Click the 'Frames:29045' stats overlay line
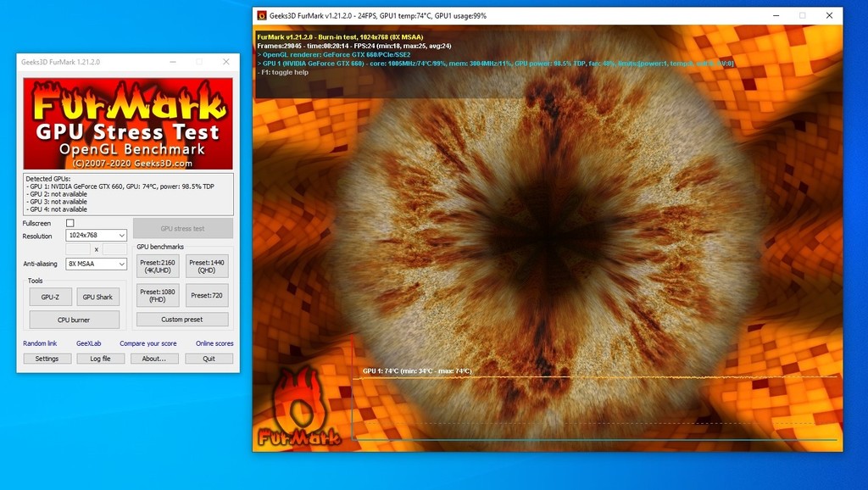The image size is (868, 490). [x=354, y=46]
